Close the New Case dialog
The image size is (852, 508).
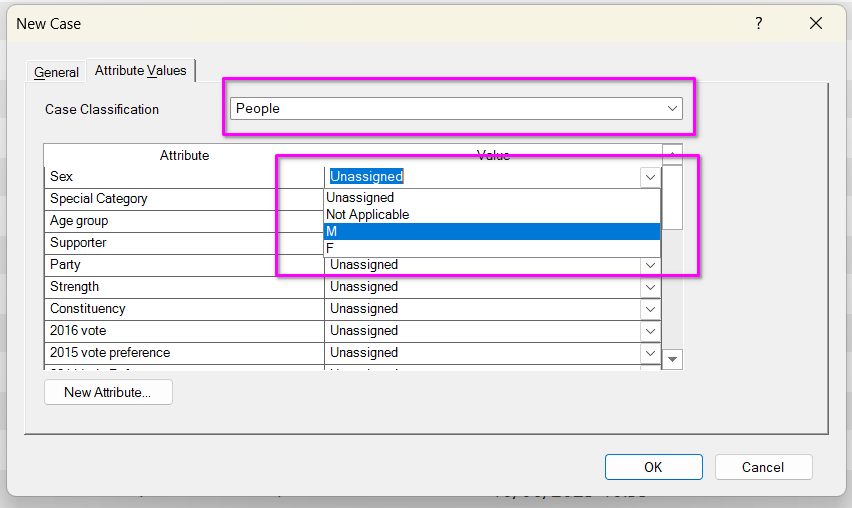click(816, 23)
